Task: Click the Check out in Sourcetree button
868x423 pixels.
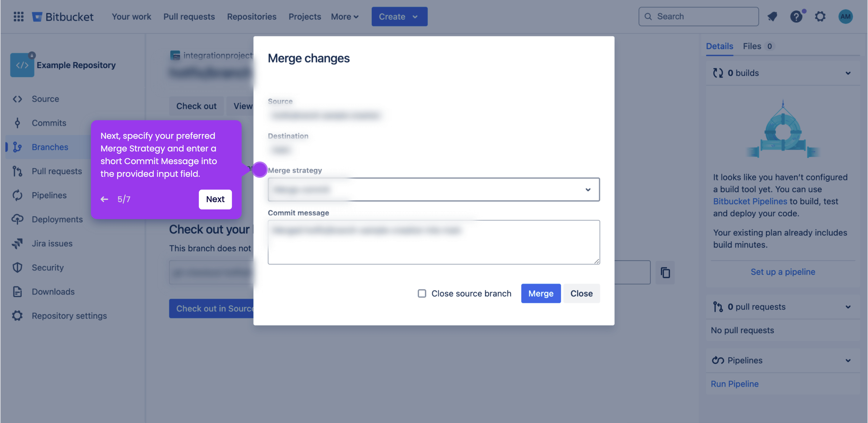Action: pyautogui.click(x=212, y=308)
